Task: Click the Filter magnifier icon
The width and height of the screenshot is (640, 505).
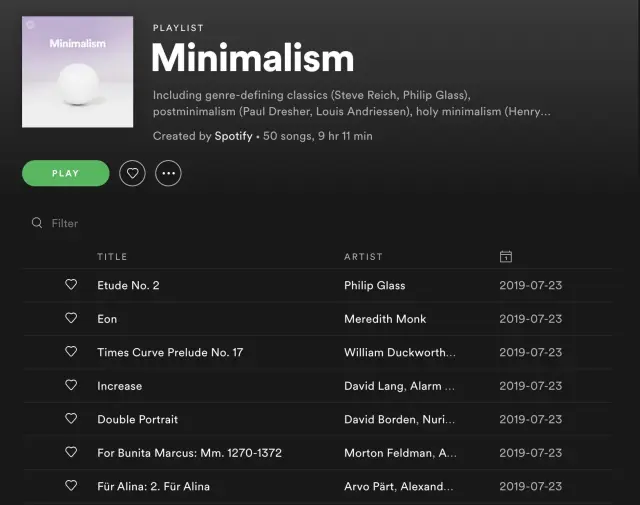Action: tap(37, 223)
